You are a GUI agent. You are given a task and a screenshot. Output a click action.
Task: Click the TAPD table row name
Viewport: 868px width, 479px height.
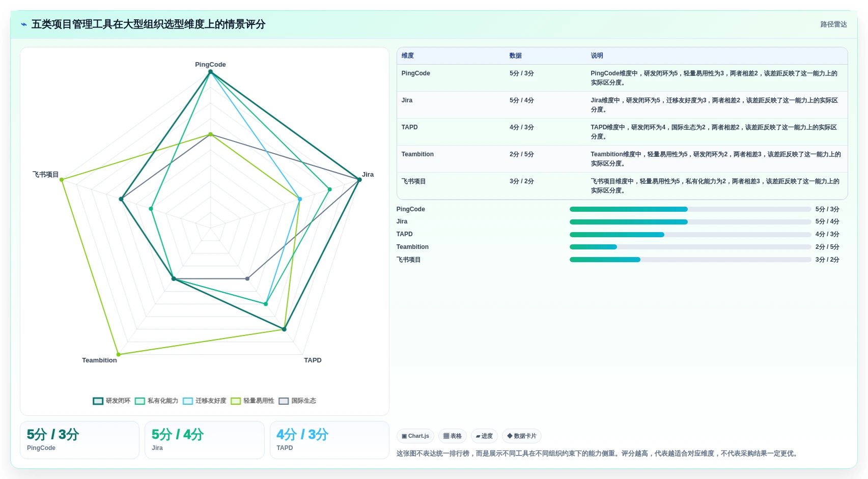(x=409, y=127)
